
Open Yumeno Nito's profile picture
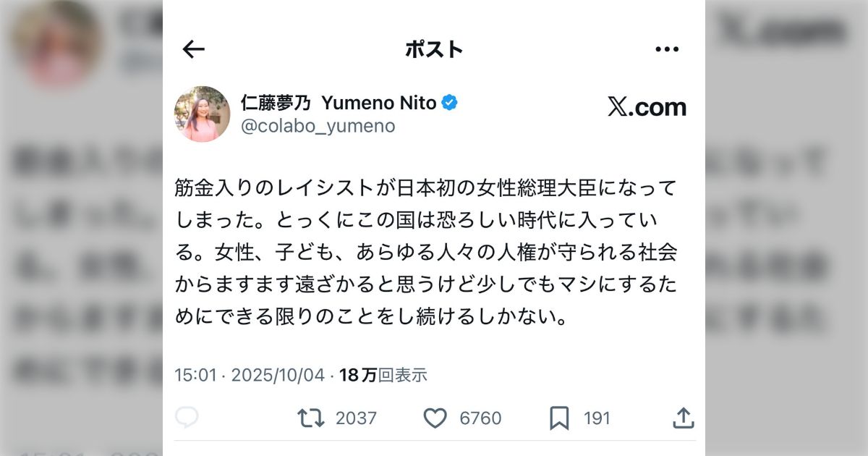click(202, 114)
